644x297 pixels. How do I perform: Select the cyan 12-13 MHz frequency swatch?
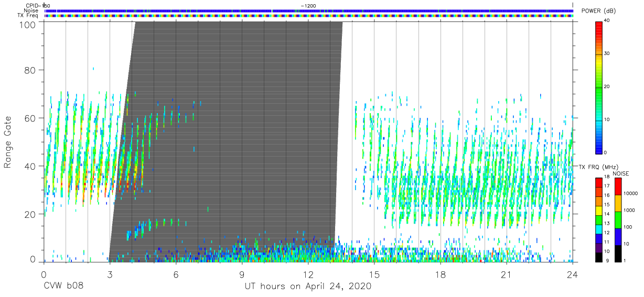(x=599, y=228)
